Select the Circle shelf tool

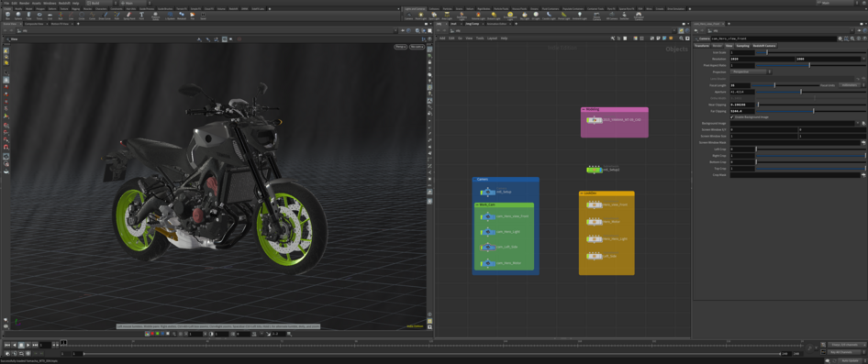click(x=82, y=15)
